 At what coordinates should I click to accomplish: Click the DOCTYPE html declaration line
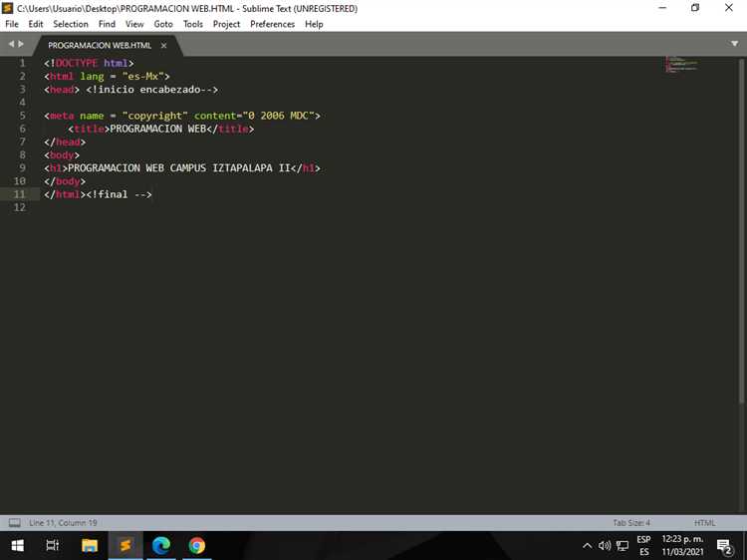89,63
